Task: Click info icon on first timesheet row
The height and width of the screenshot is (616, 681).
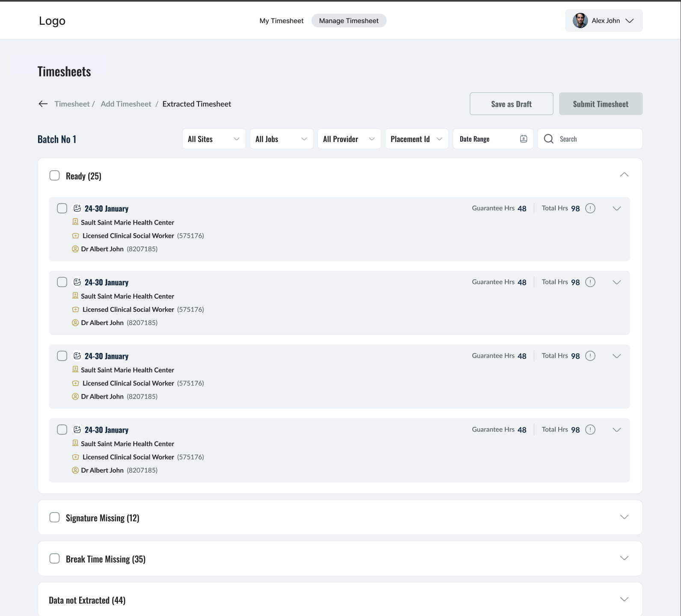Action: coord(590,208)
